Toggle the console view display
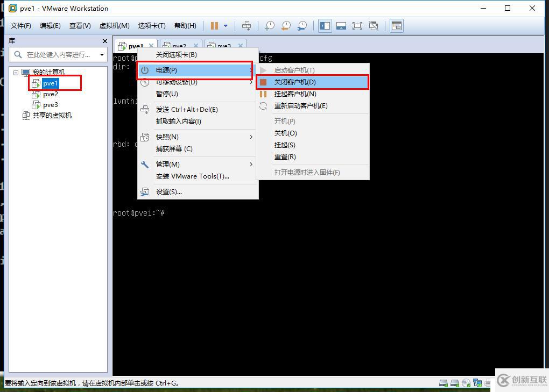The height and width of the screenshot is (392, 549). click(x=396, y=25)
